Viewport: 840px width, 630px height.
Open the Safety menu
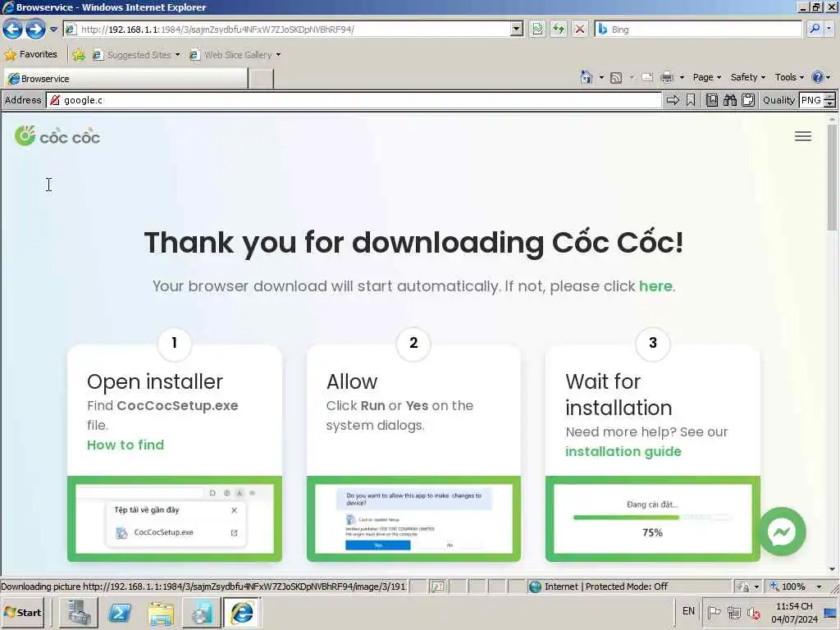click(748, 77)
